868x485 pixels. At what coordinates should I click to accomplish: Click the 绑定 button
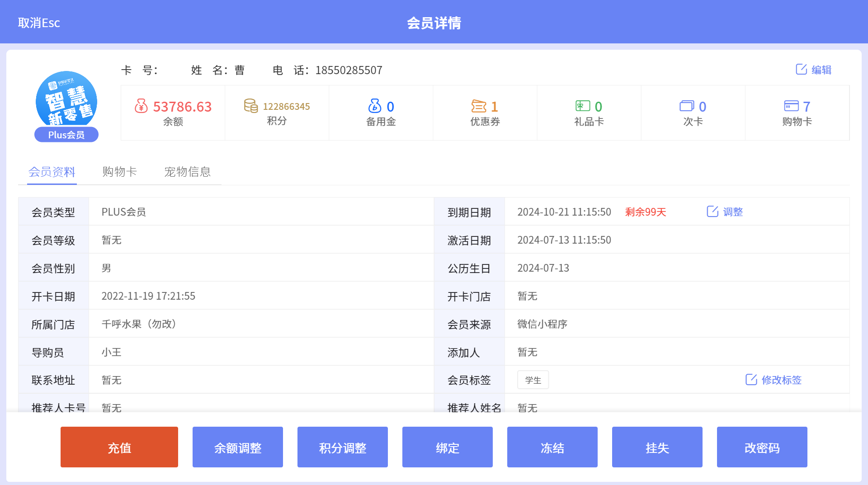tap(448, 447)
